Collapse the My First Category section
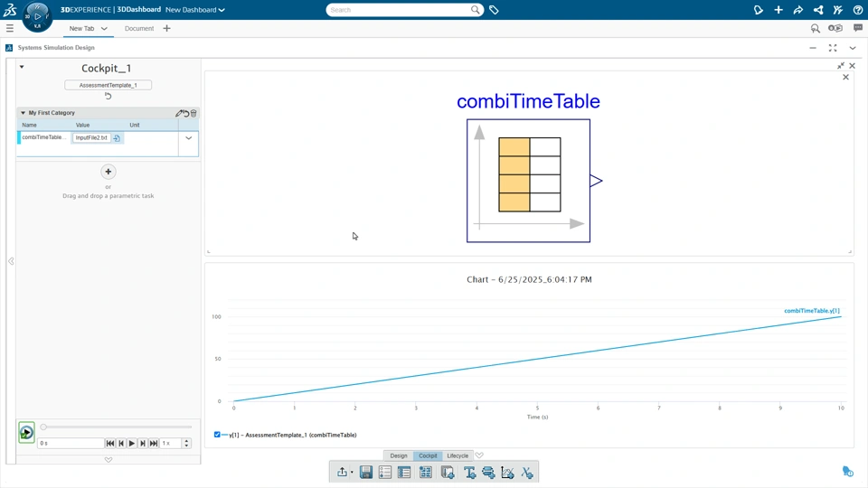The width and height of the screenshot is (868, 488). click(23, 113)
